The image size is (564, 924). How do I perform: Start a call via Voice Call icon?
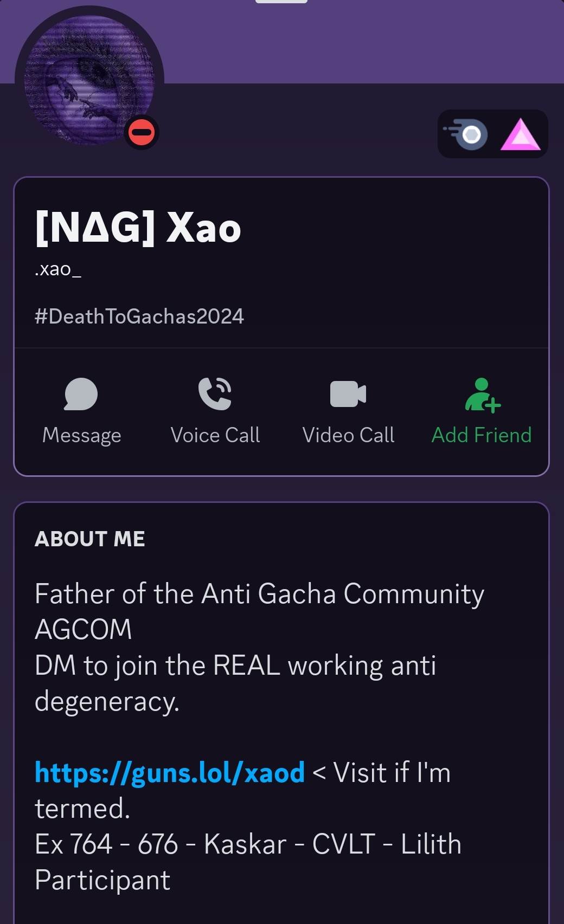coord(215,393)
